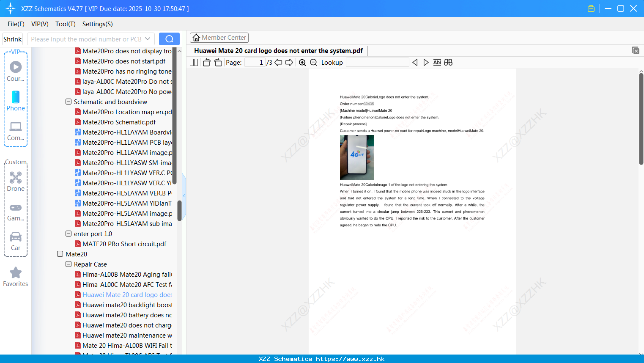Open Huawei mate20 maintenance file

click(123, 335)
